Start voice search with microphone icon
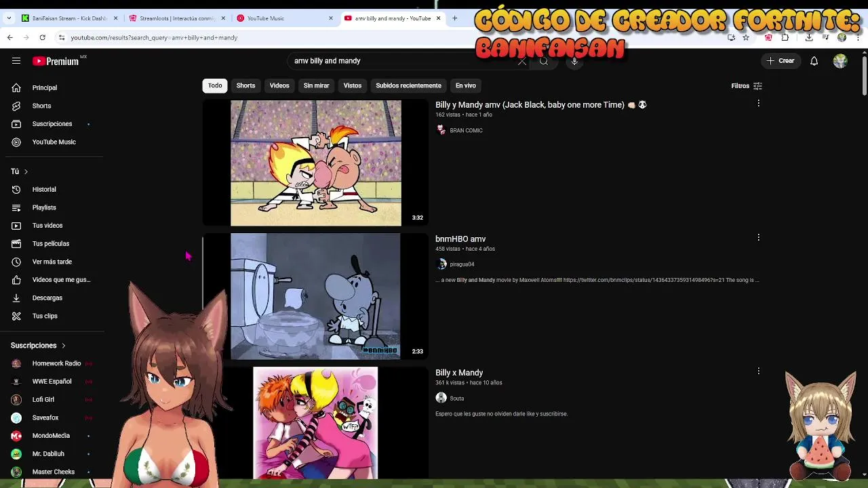868x488 pixels. [x=574, y=61]
